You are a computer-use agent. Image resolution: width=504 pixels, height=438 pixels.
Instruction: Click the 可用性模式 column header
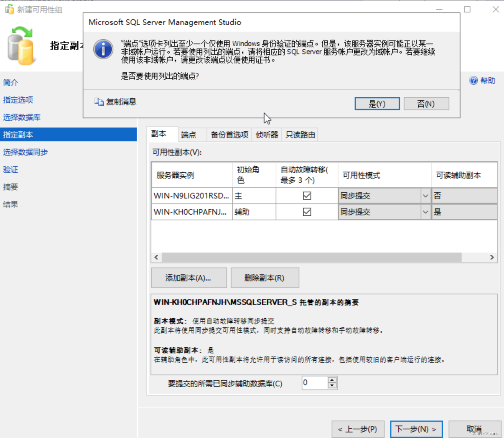point(385,175)
